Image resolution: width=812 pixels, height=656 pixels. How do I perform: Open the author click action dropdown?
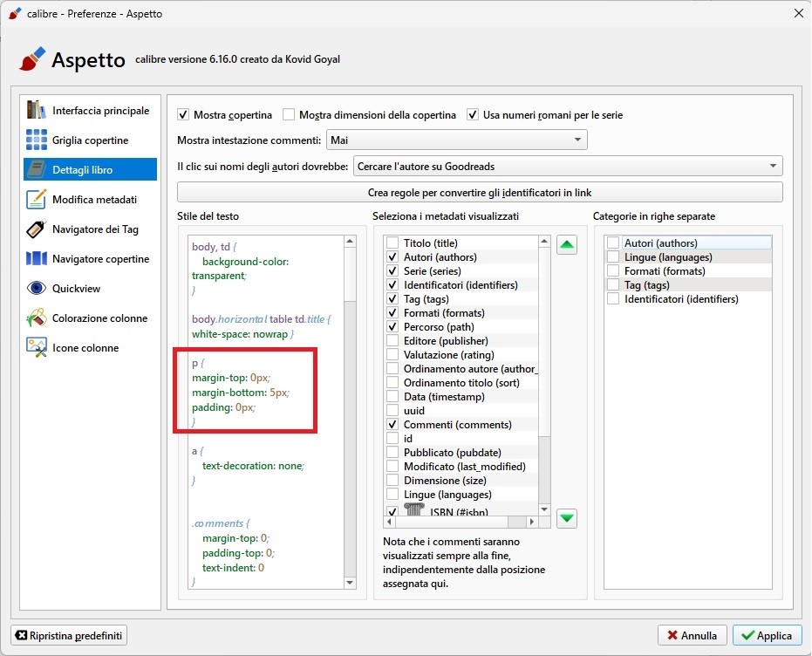567,166
